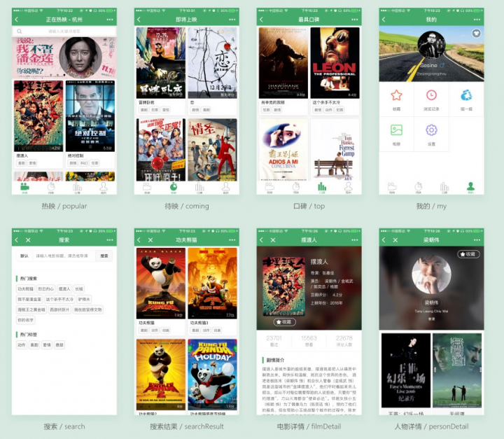This screenshot has height=439, width=504.
Task: Tap the 梁朝伟 circular portrait on person detail
Action: point(431,274)
